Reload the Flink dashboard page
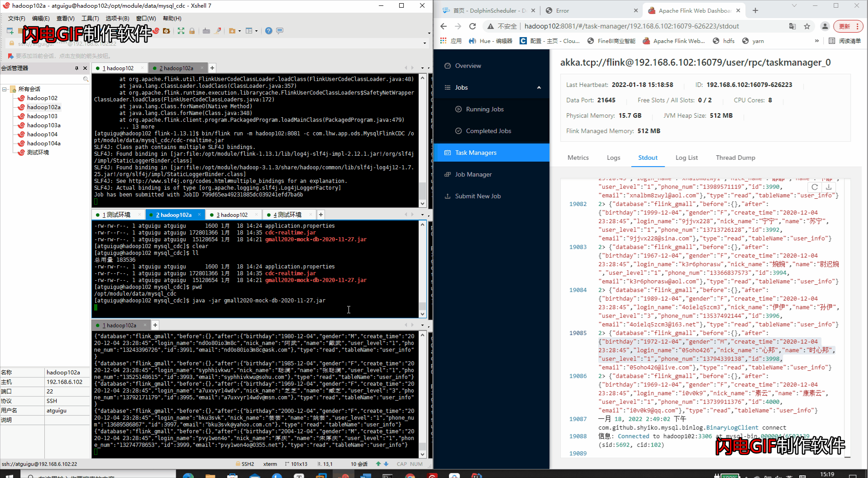 click(x=472, y=26)
